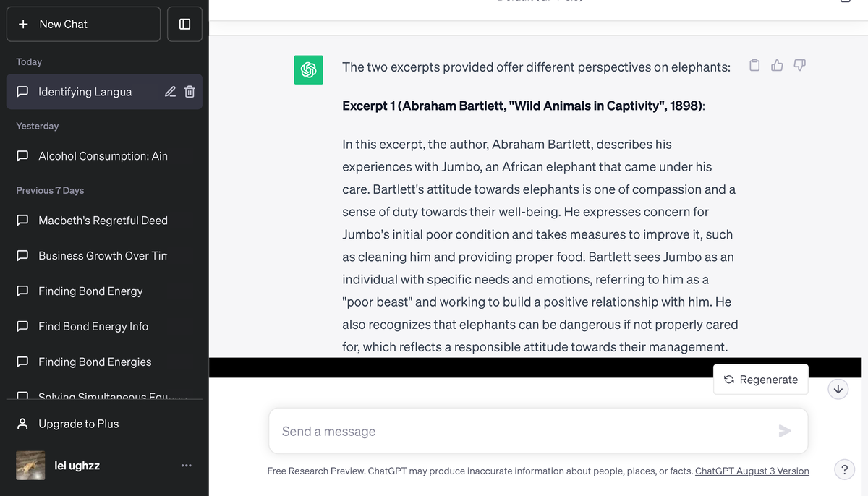Click the thumbs up icon
This screenshot has height=496, width=868.
[777, 66]
